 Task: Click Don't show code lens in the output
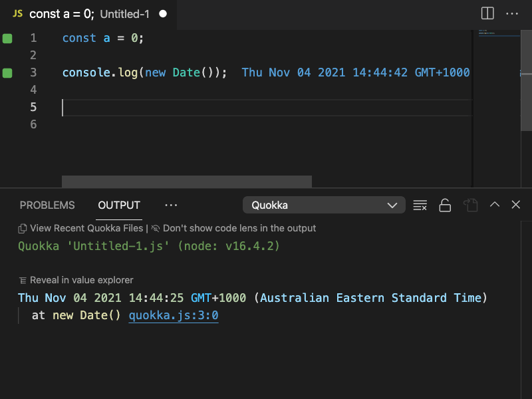tap(239, 228)
